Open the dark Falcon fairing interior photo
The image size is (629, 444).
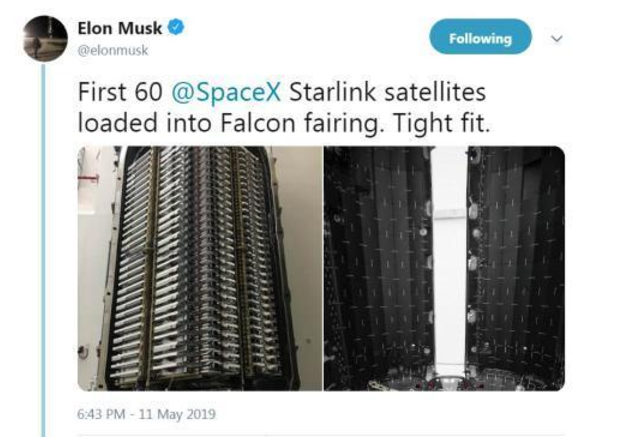[x=444, y=268]
